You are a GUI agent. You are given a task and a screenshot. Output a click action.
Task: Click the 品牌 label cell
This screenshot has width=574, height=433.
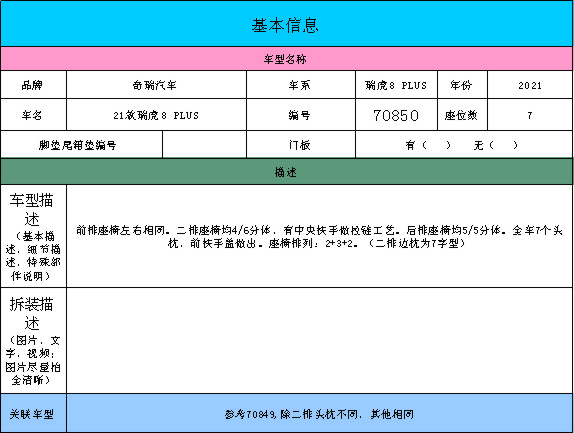tap(33, 85)
